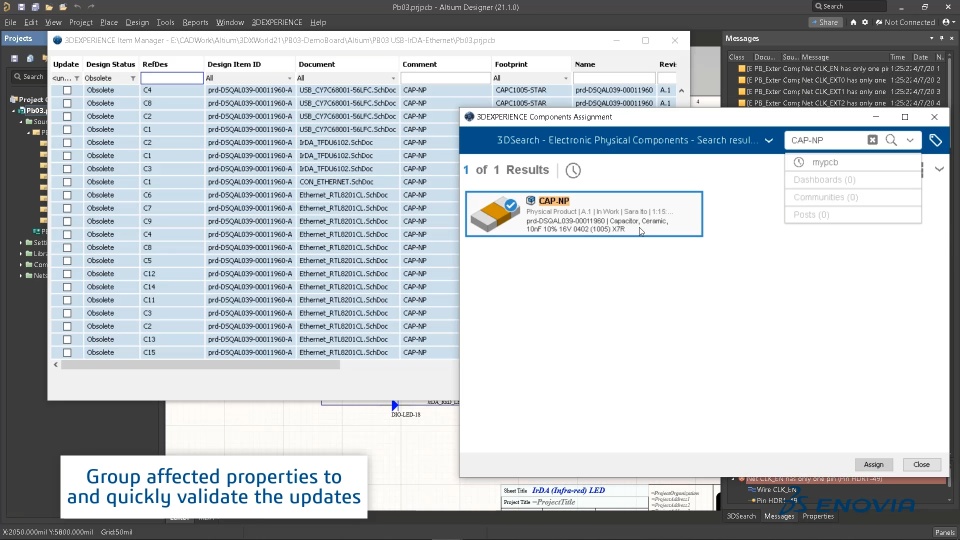Open the File menu

pyautogui.click(x=10, y=22)
